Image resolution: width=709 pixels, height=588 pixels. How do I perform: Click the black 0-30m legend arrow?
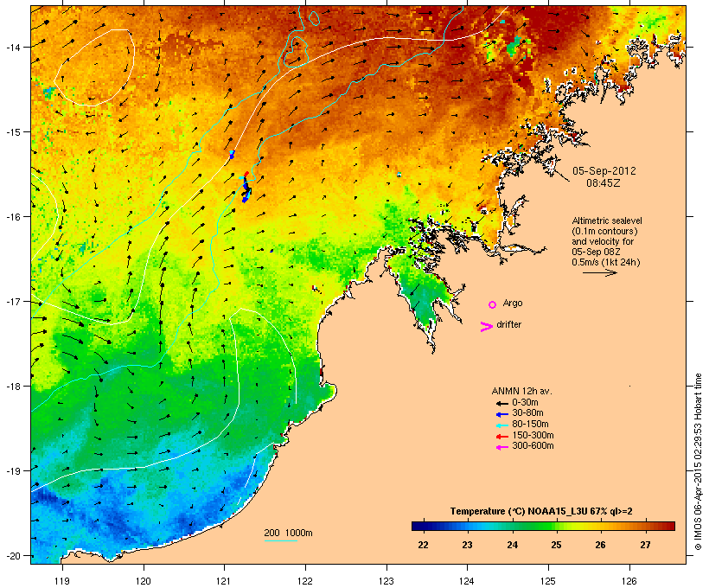(x=501, y=403)
